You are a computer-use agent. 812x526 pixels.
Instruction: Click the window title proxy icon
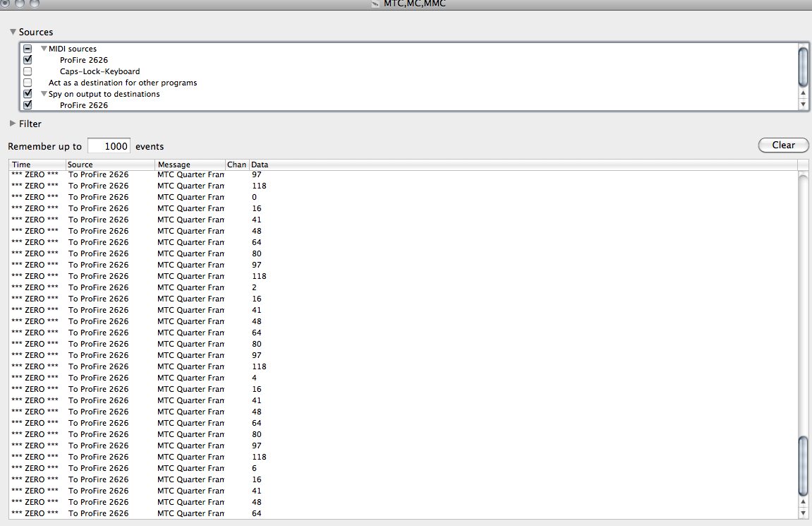point(375,4)
